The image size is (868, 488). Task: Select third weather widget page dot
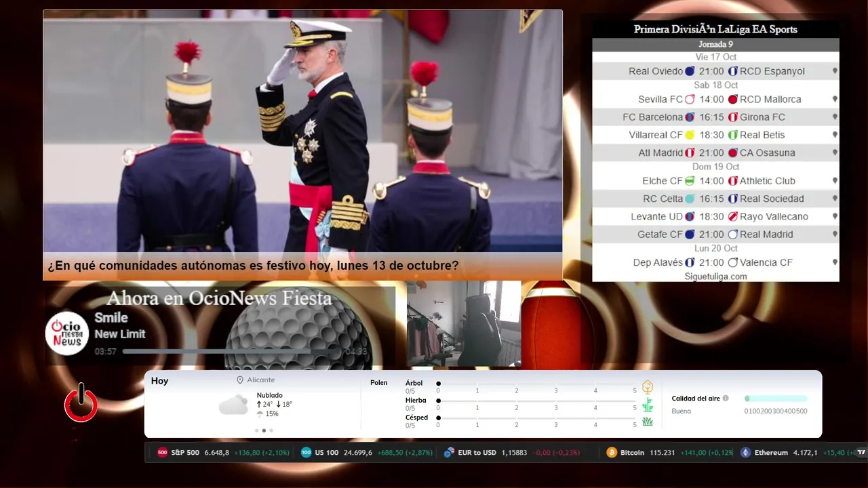coord(271,430)
